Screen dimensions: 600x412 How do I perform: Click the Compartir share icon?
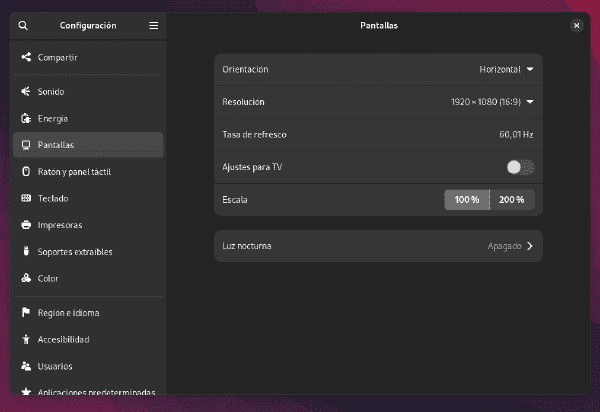point(26,57)
